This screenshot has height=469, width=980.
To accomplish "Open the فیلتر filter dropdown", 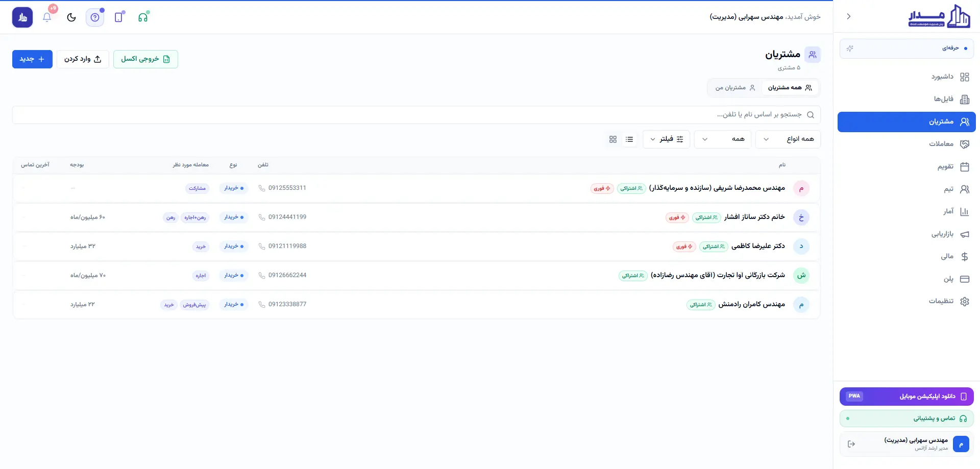I will [x=667, y=139].
